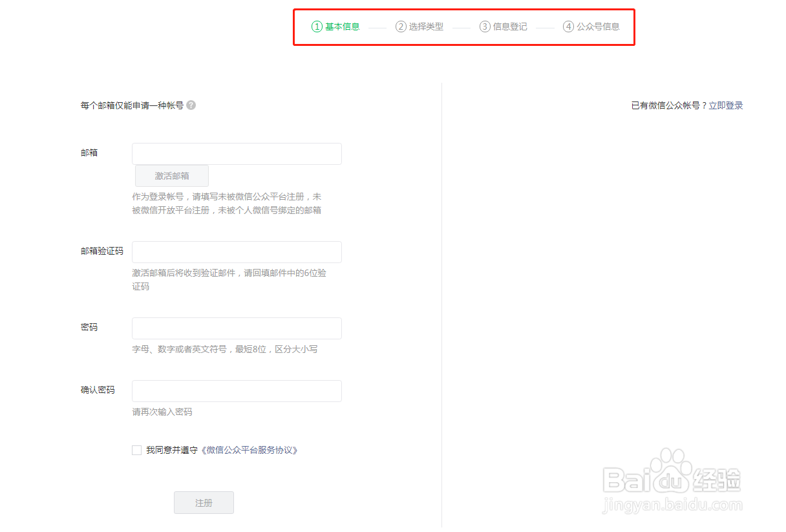
Task: Click the hint 请再次输入密码
Action: coord(162,412)
